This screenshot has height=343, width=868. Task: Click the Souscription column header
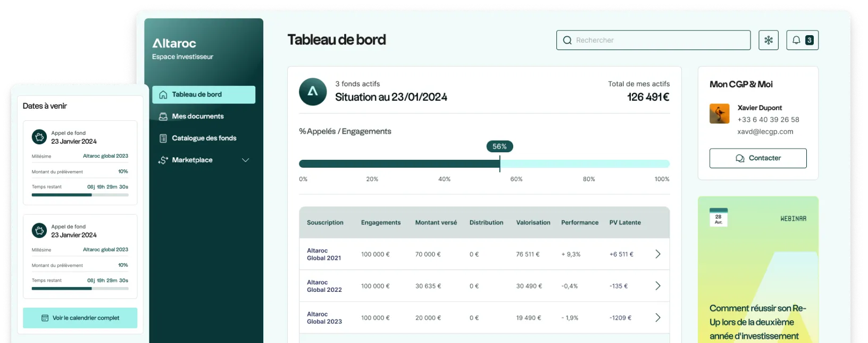tap(325, 223)
